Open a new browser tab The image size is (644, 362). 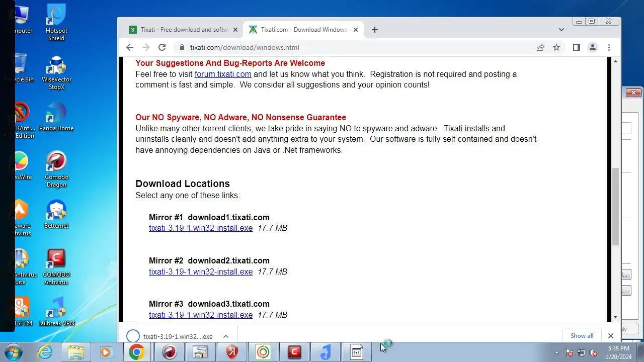pyautogui.click(x=374, y=30)
